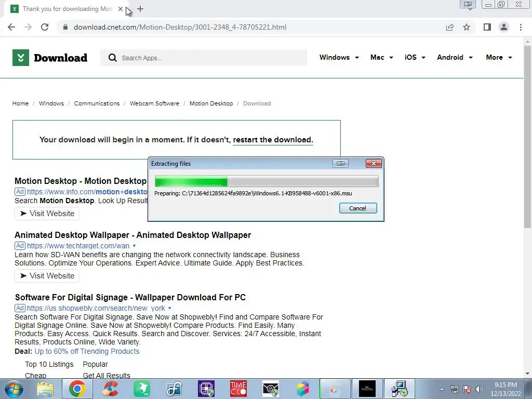Open the volume speaker tray icon
The image size is (532, 399).
[480, 389]
